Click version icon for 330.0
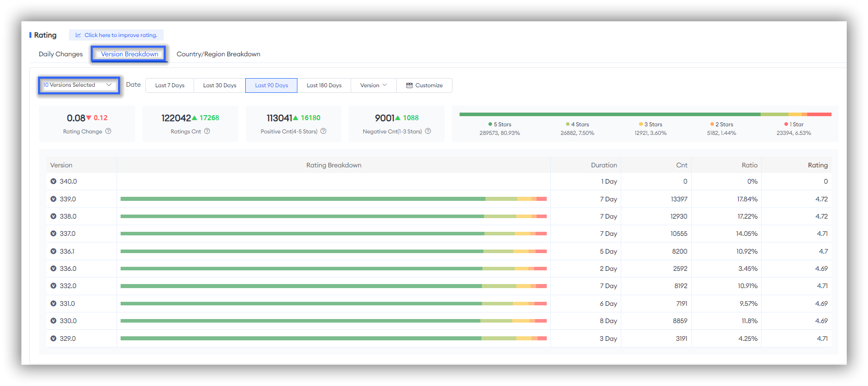Screen dimensions: 868x386 [x=53, y=321]
